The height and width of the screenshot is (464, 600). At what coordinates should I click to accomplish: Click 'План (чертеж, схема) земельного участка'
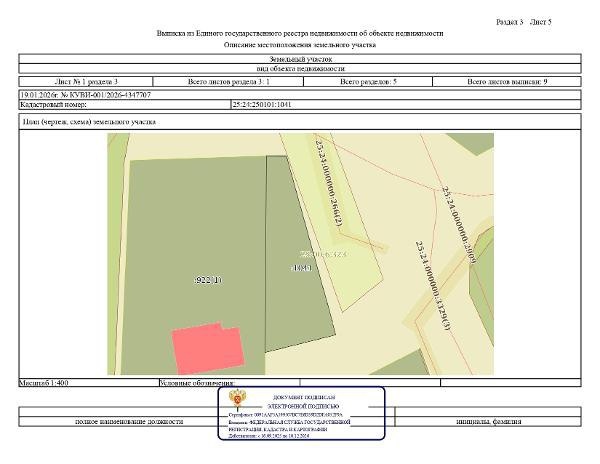[89, 122]
